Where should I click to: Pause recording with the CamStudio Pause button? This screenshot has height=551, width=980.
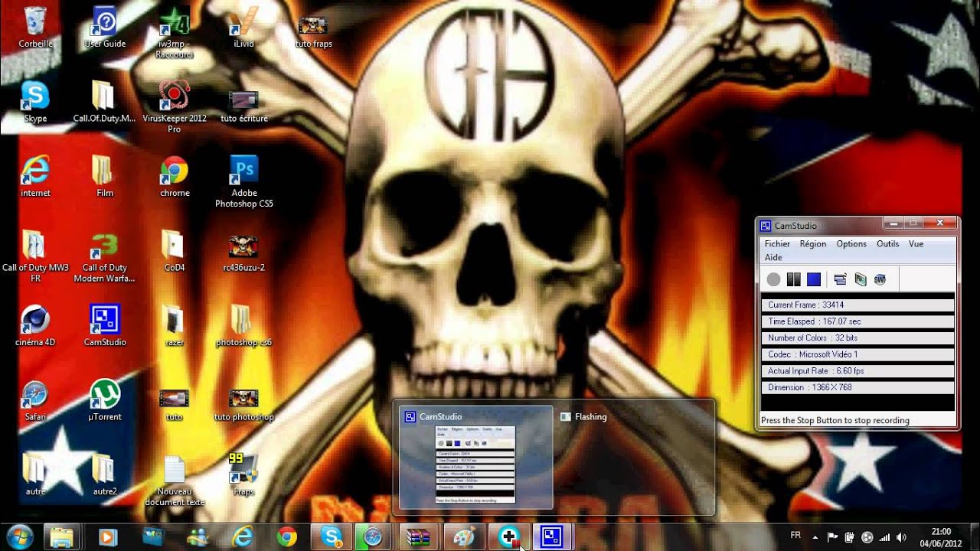[x=793, y=279]
